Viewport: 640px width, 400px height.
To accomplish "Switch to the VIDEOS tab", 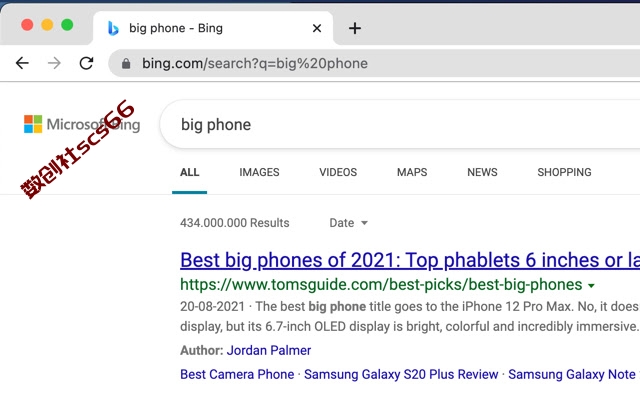I will tap(338, 172).
